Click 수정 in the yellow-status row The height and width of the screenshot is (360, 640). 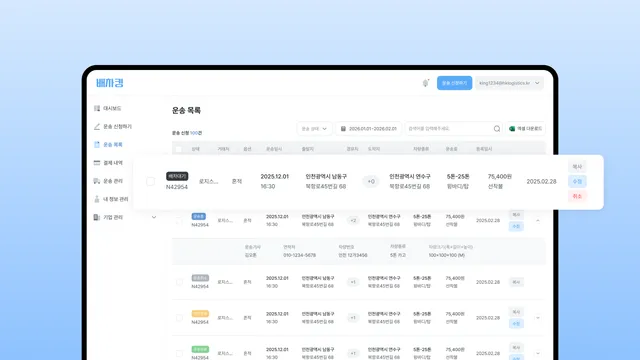(516, 323)
